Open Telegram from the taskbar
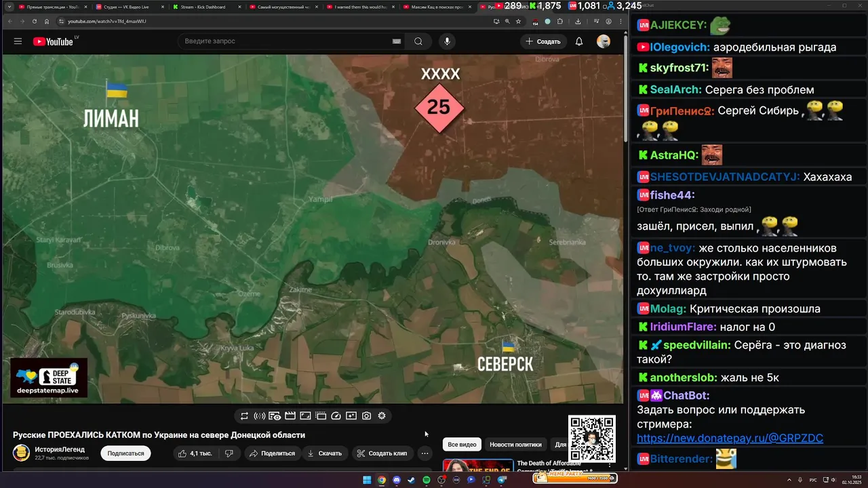The width and height of the screenshot is (868, 488). [502, 480]
